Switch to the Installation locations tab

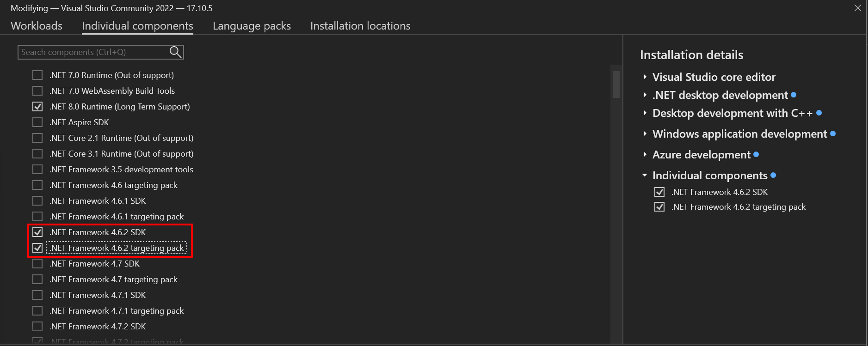pos(360,26)
